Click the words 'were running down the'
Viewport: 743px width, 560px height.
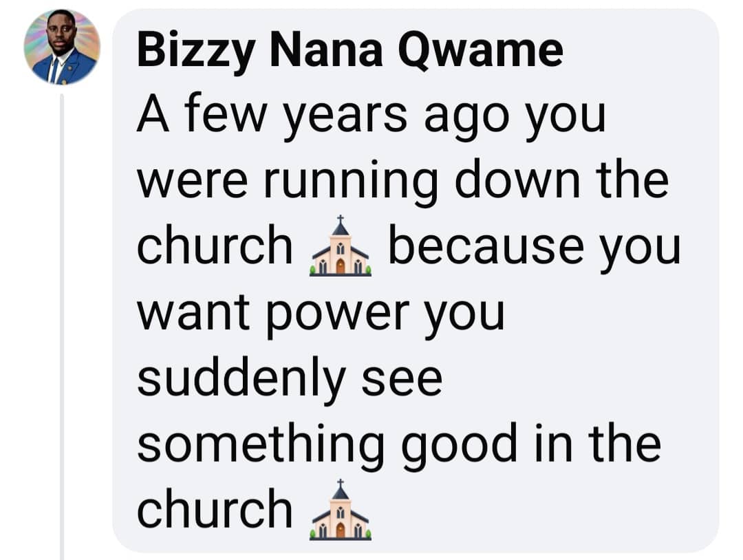point(402,181)
